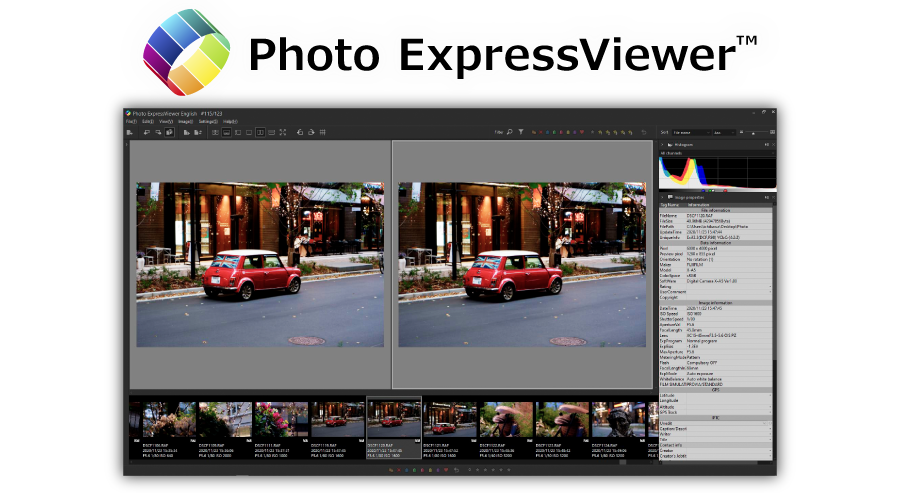Click the move-to-previous-folder toolbar icon
Screen dimensions: 900x493
point(147,133)
